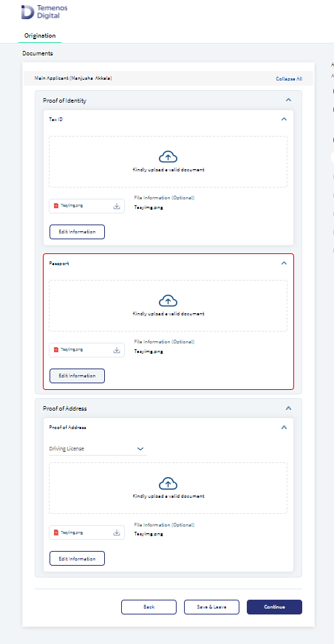The height and width of the screenshot is (644, 334).
Task: Click the Save & Leave button
Action: point(211,607)
